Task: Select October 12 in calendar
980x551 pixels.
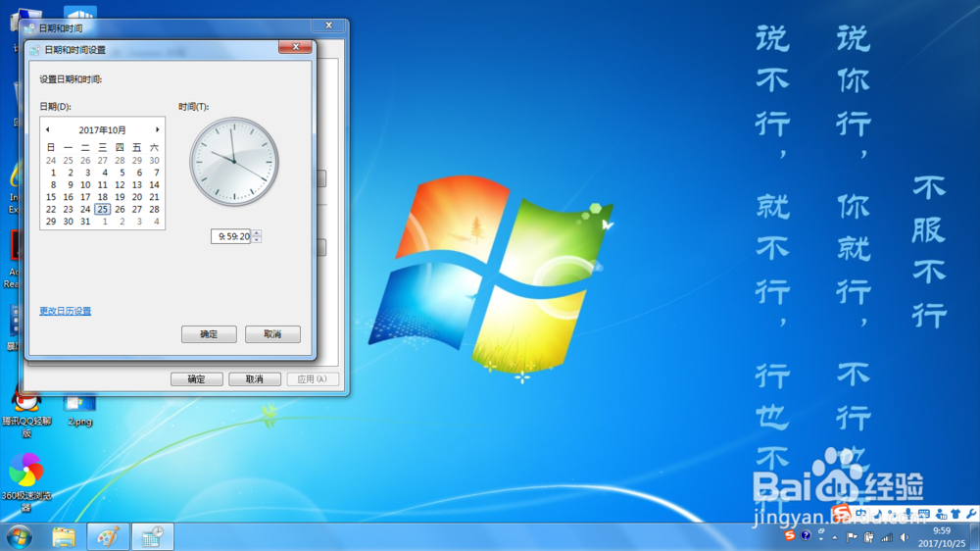Action: 120,185
